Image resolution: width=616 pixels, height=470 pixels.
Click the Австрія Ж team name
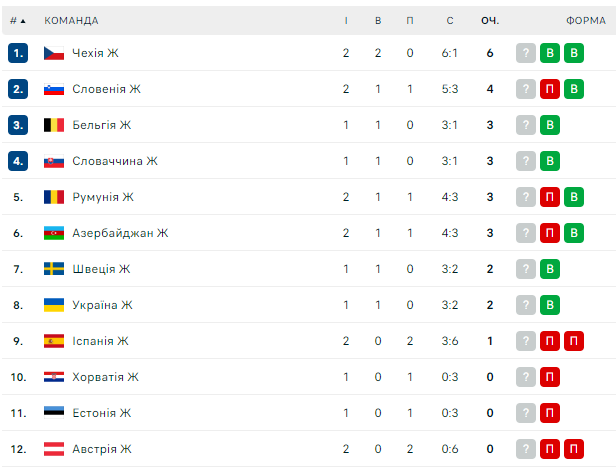click(102, 449)
